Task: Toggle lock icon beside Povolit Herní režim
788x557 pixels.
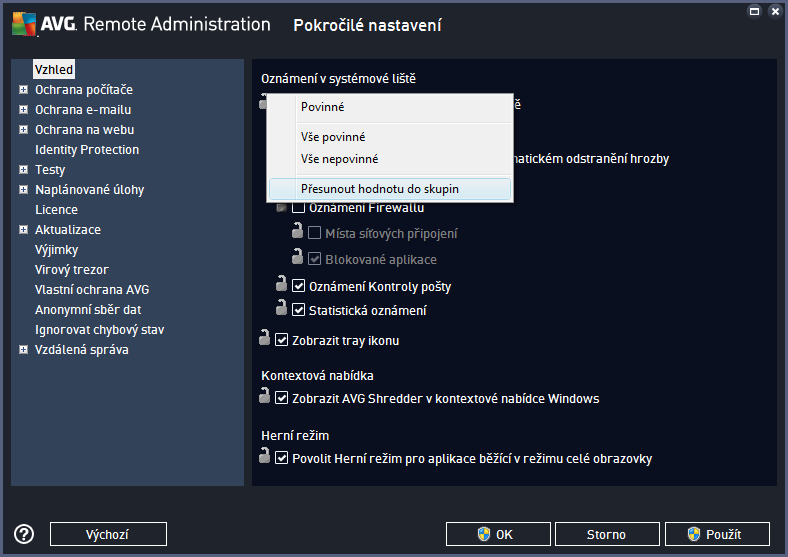Action: pos(264,456)
